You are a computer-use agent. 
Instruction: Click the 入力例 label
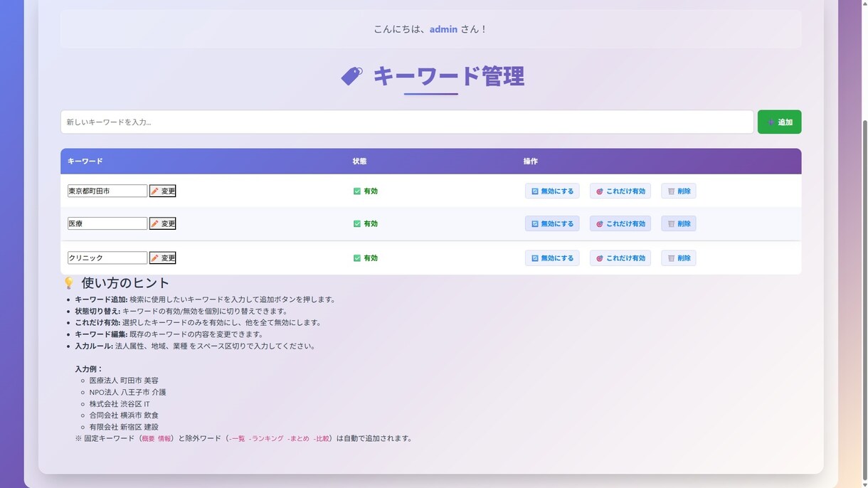pos(89,369)
